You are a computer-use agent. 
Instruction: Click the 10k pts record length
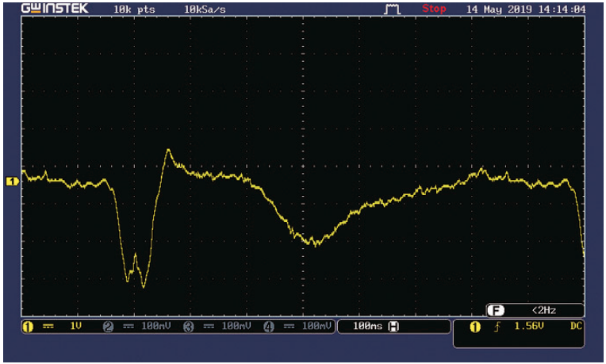pos(134,10)
